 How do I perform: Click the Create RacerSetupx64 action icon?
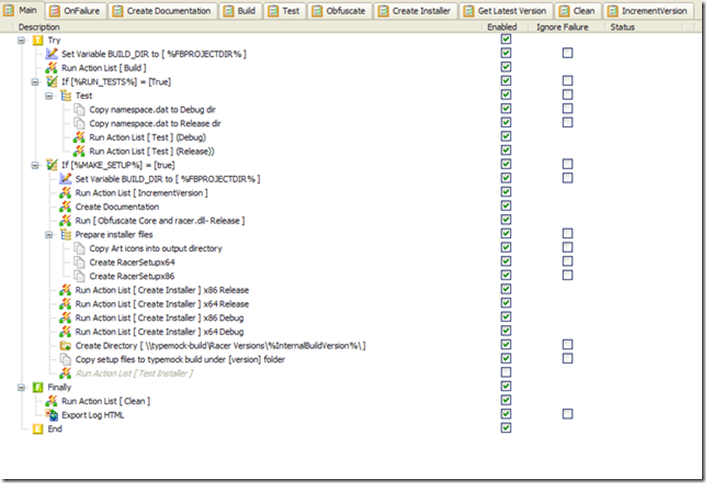[79, 262]
